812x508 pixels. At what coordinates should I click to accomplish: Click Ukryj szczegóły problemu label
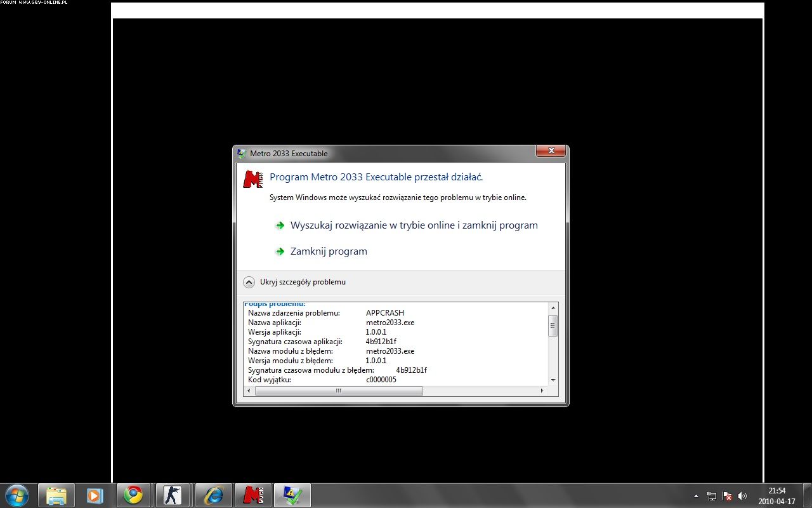click(x=303, y=282)
